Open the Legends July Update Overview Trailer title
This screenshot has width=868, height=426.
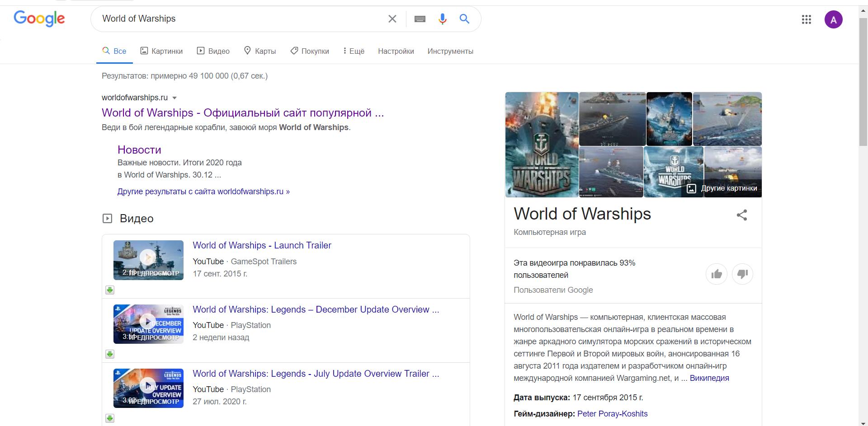(x=316, y=374)
